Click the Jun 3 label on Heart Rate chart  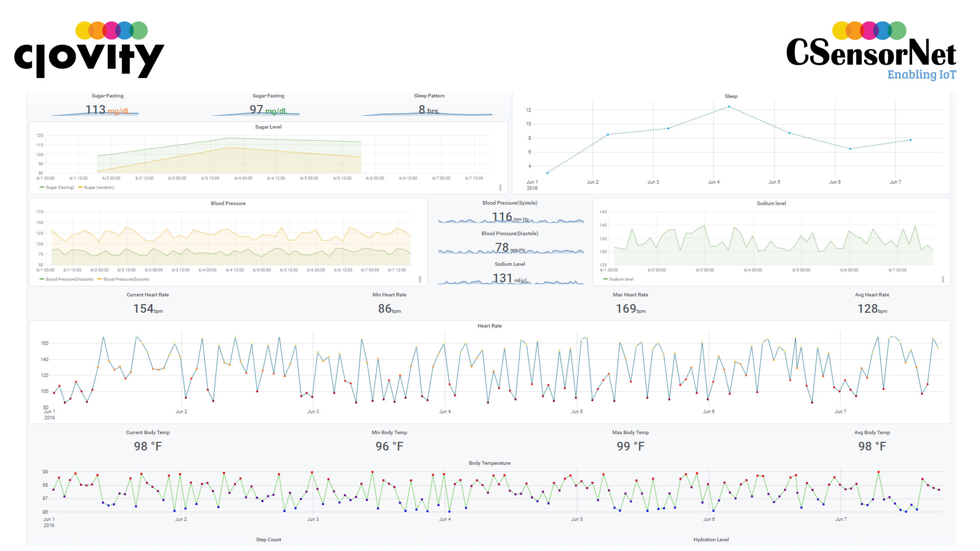coord(313,412)
